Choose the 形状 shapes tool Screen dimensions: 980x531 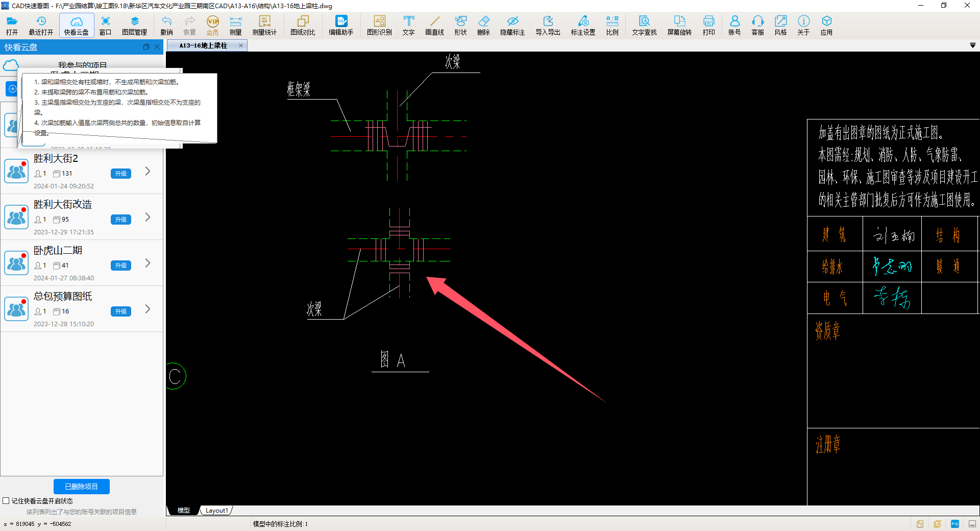(460, 26)
